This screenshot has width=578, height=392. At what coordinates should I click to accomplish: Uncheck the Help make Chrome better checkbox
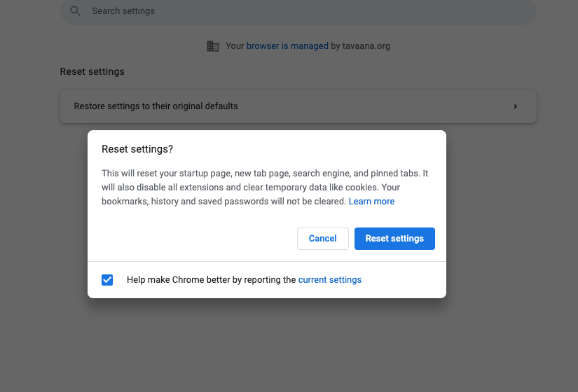point(107,280)
